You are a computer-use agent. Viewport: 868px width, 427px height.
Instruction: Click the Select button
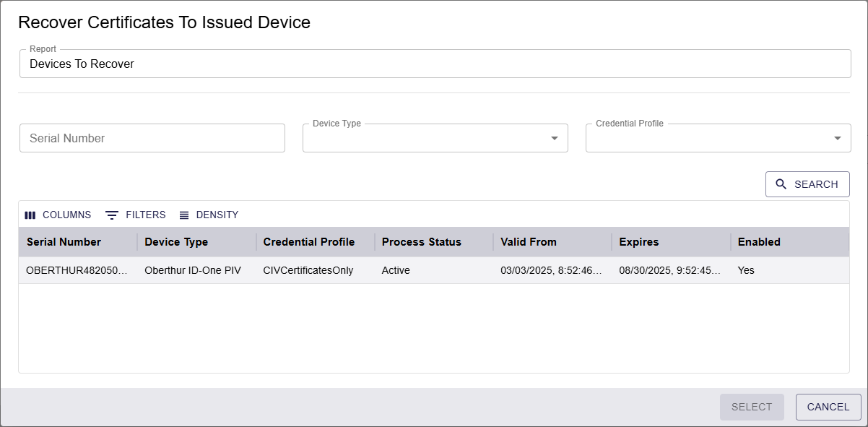(752, 407)
